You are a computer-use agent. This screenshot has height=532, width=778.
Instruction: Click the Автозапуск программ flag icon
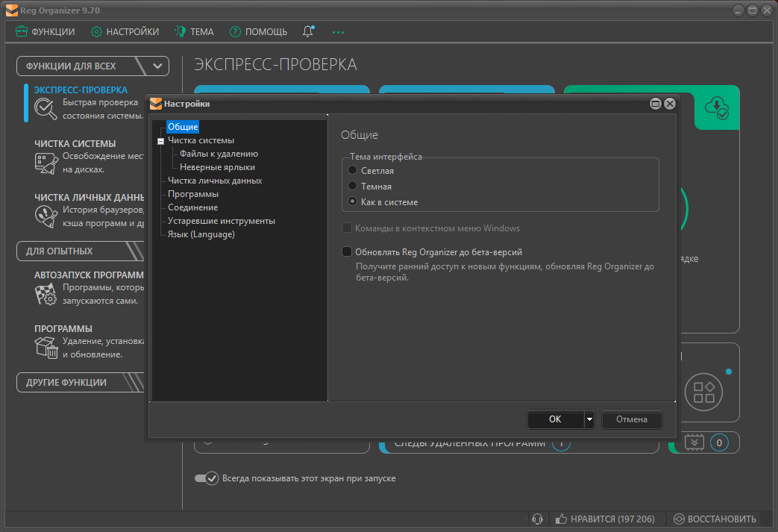click(x=46, y=294)
